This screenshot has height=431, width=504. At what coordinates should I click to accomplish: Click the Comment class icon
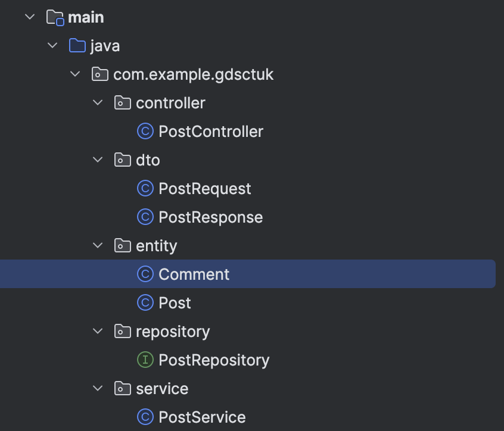pyautogui.click(x=145, y=274)
